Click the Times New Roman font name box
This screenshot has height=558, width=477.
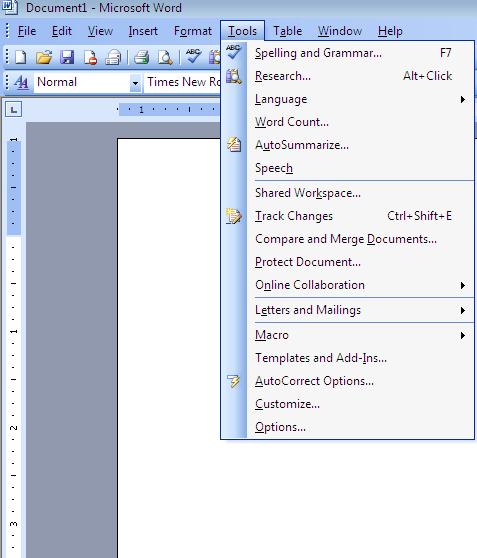click(x=183, y=83)
